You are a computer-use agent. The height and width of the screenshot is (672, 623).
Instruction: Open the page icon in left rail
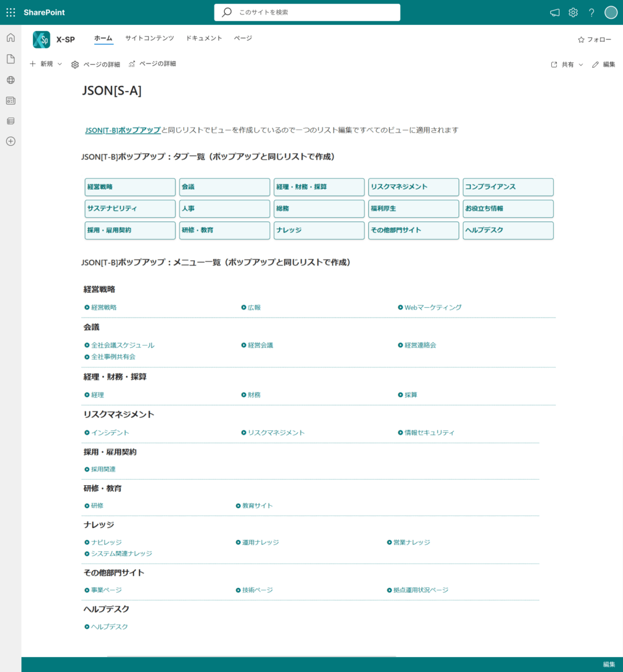coord(11,59)
